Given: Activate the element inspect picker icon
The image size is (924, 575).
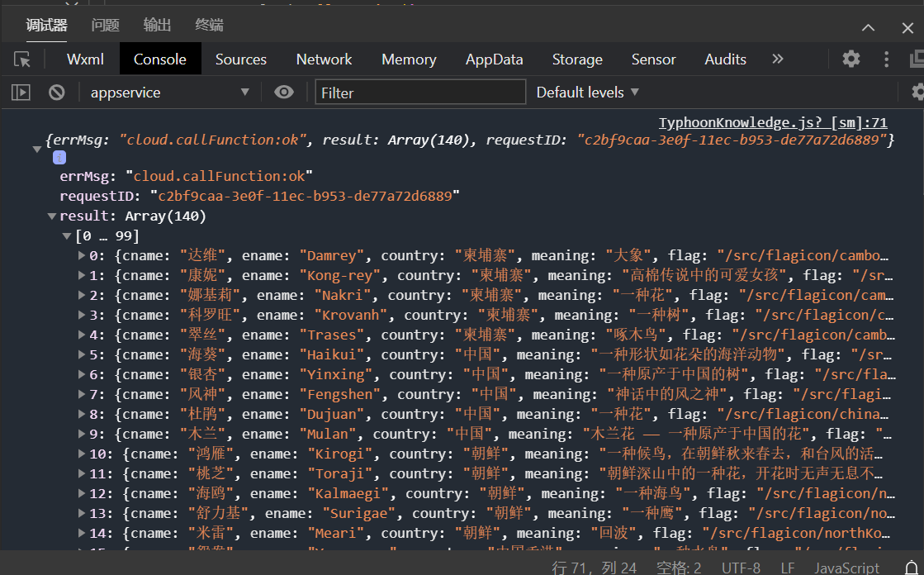Looking at the screenshot, I should click(x=22, y=59).
